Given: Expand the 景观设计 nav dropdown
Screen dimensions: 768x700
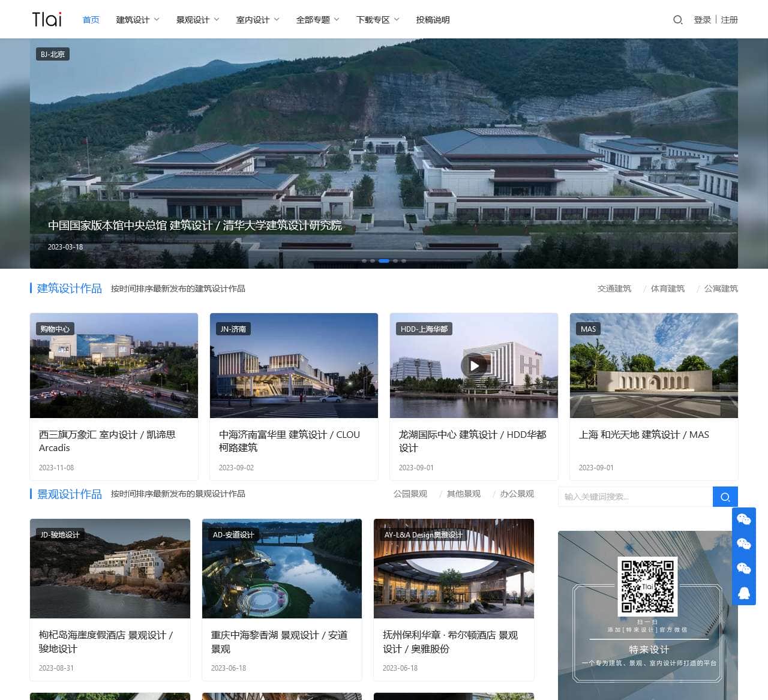Looking at the screenshot, I should pyautogui.click(x=197, y=20).
